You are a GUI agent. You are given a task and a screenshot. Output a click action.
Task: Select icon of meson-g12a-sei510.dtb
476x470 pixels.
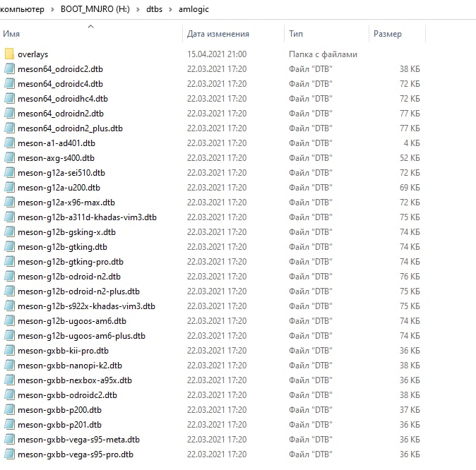[x=9, y=173]
